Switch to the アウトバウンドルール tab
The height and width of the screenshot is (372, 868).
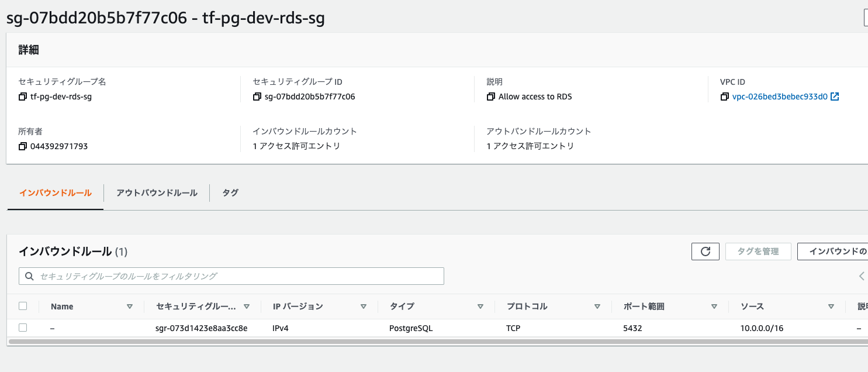156,192
